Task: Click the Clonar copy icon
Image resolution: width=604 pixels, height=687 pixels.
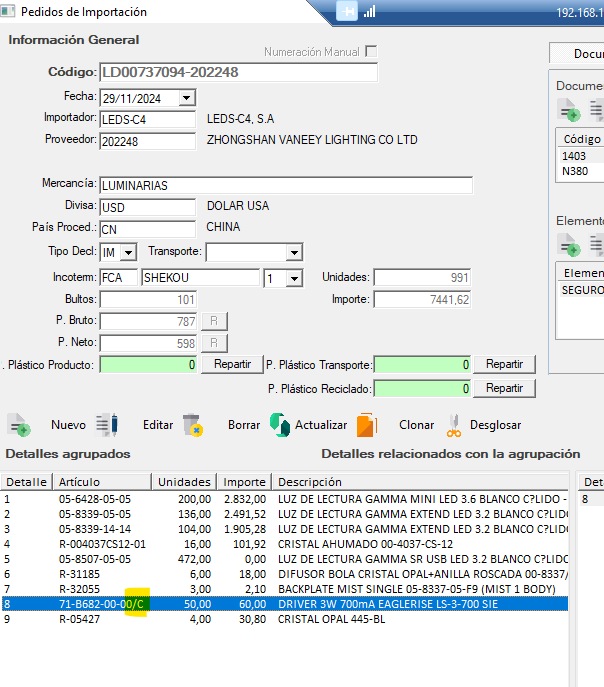Action: [x=367, y=425]
